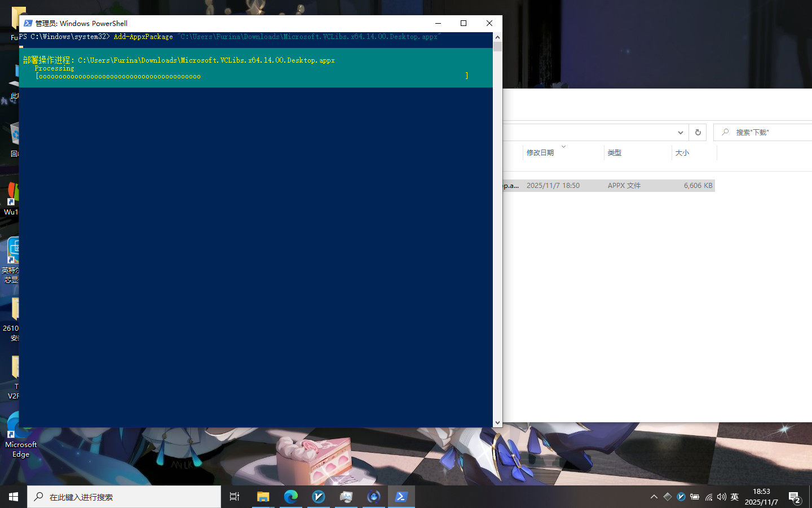
Task: Click the network icon in the system tray
Action: 708,497
